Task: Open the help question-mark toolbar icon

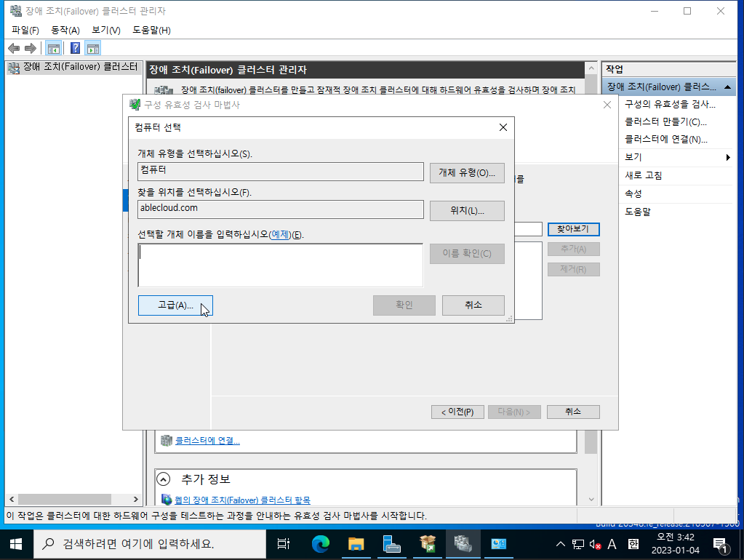Action: click(75, 49)
